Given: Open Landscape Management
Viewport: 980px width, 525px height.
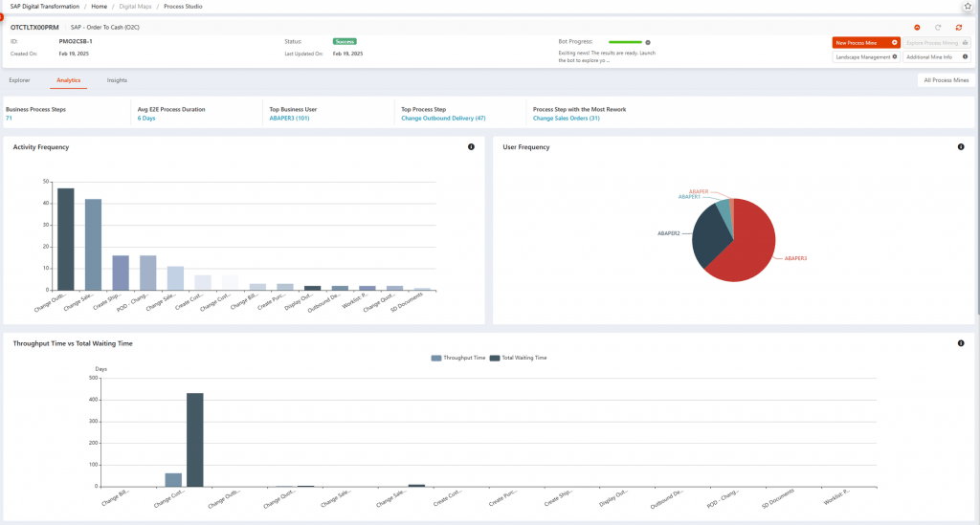Looking at the screenshot, I should [x=866, y=56].
